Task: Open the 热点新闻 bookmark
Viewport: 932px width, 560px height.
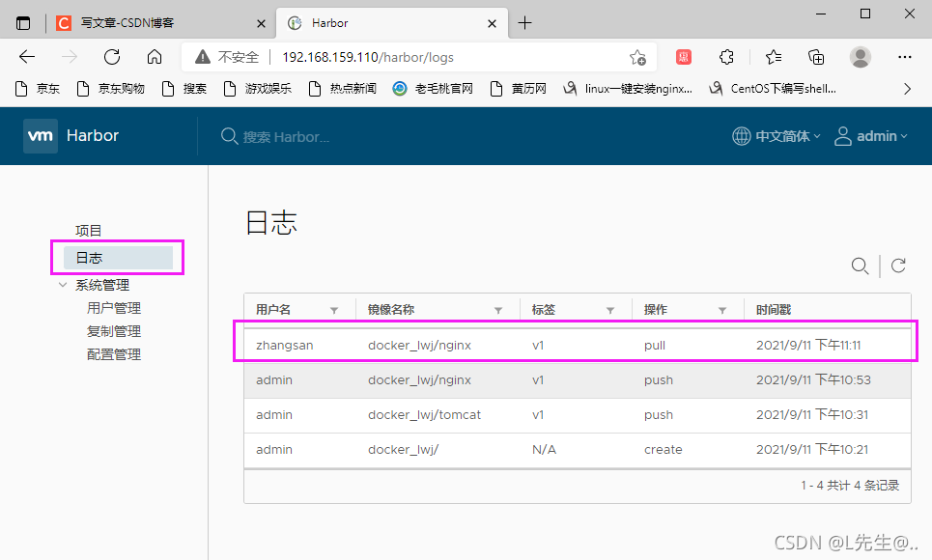Action: coord(343,89)
